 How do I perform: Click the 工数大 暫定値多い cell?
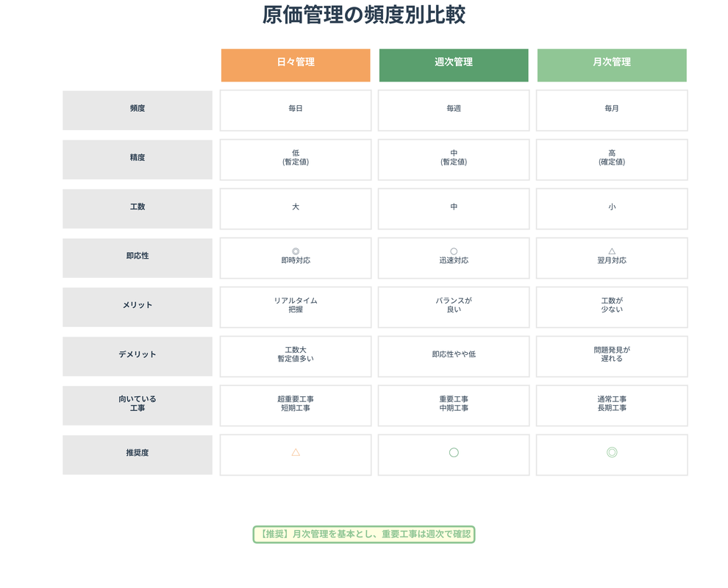pos(296,356)
